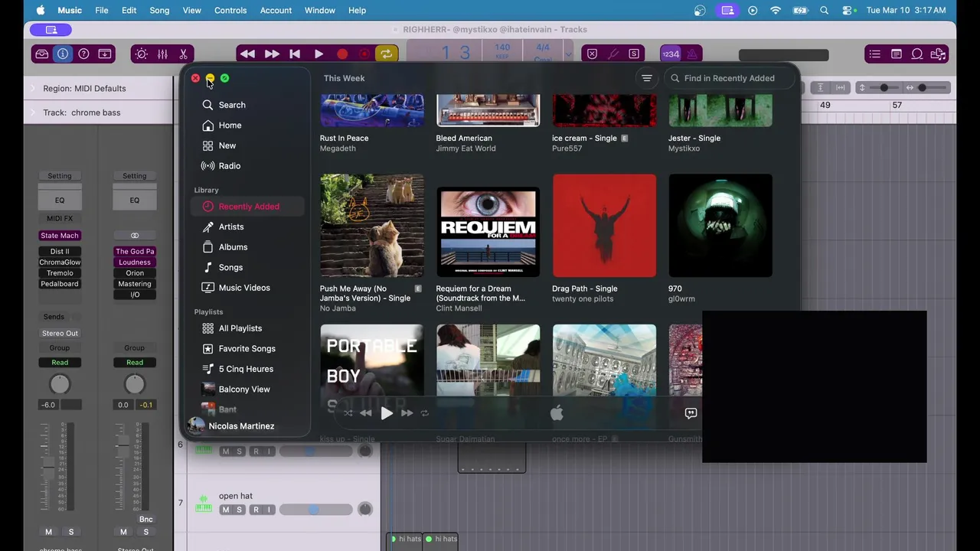The image size is (980, 551).
Task: Open Search in Music sidebar
Action: pyautogui.click(x=232, y=105)
